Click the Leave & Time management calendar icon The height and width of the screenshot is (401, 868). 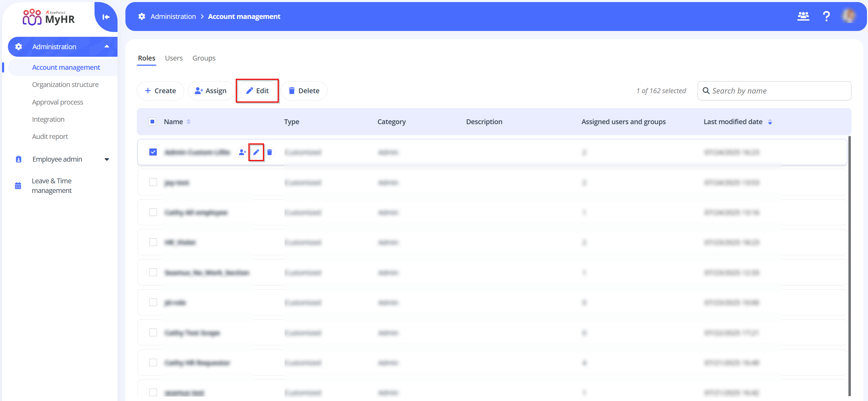pos(18,186)
